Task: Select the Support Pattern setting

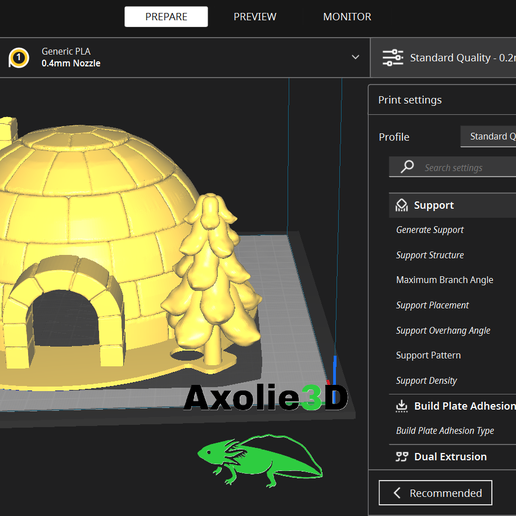Action: point(428,355)
